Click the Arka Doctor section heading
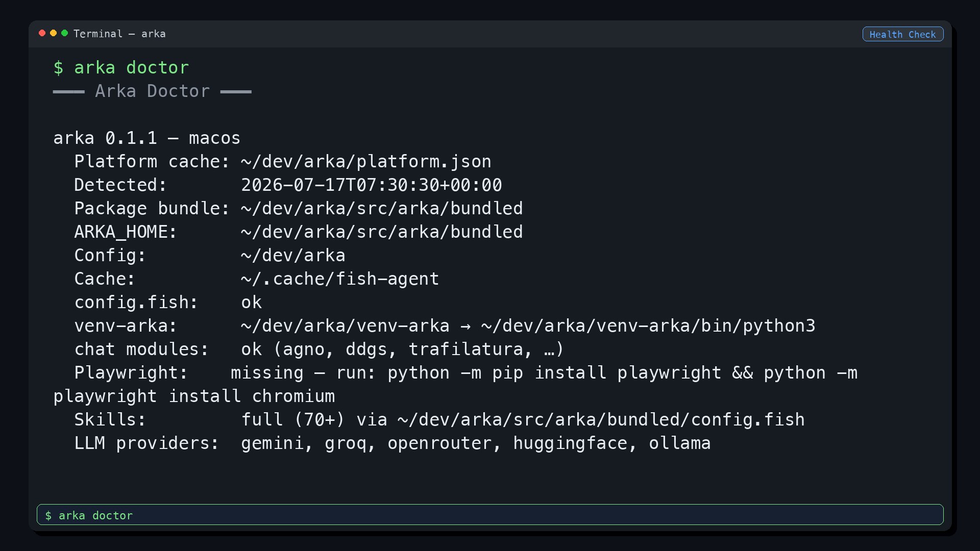Image resolution: width=980 pixels, height=551 pixels. 152,91
